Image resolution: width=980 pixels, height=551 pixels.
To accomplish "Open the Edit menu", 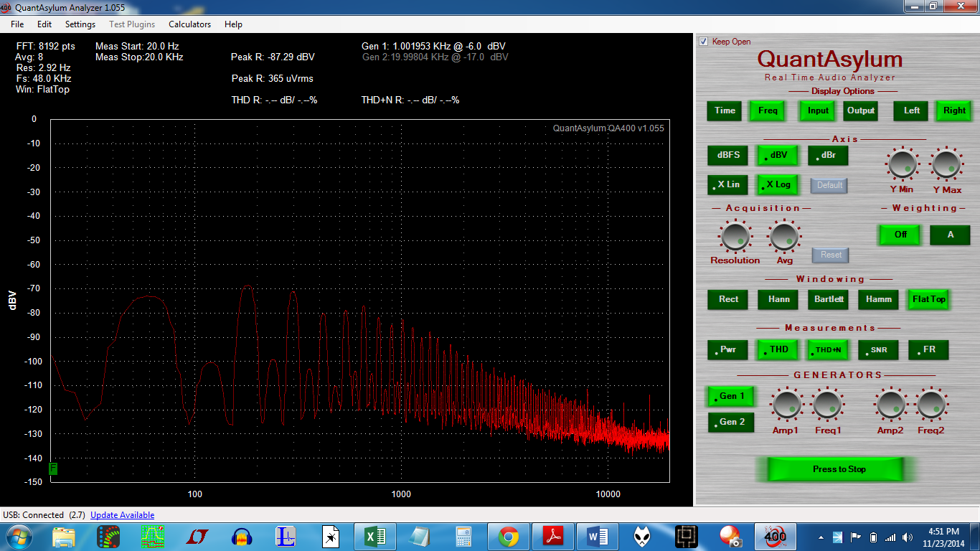I will click(44, 24).
